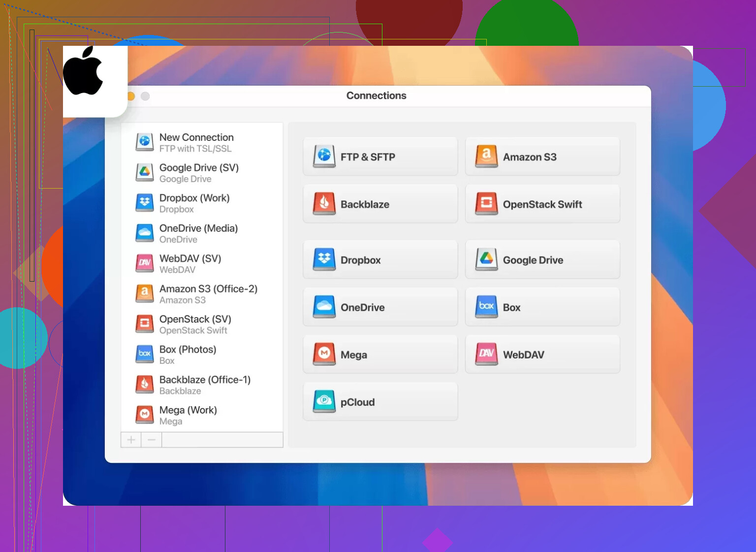
Task: Click the Box icon in protocol grid
Action: pos(486,307)
